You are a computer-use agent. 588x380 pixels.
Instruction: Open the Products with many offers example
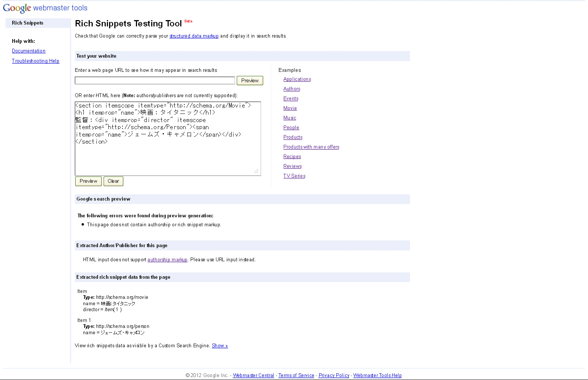(x=311, y=147)
